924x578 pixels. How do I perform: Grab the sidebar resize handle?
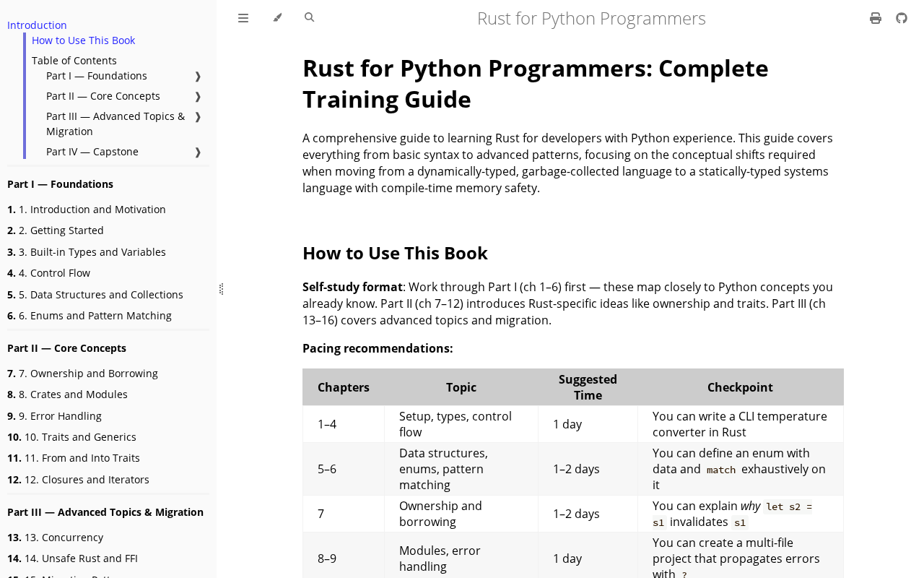[x=221, y=289]
